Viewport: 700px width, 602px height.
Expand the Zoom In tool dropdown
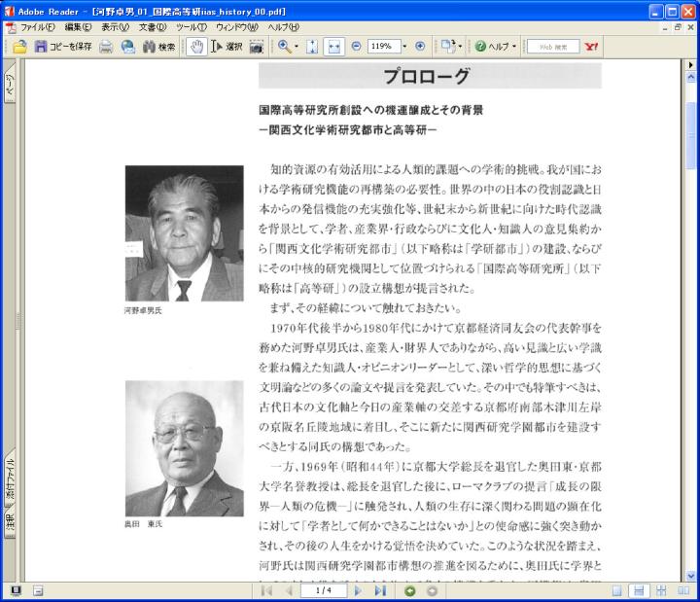click(297, 47)
